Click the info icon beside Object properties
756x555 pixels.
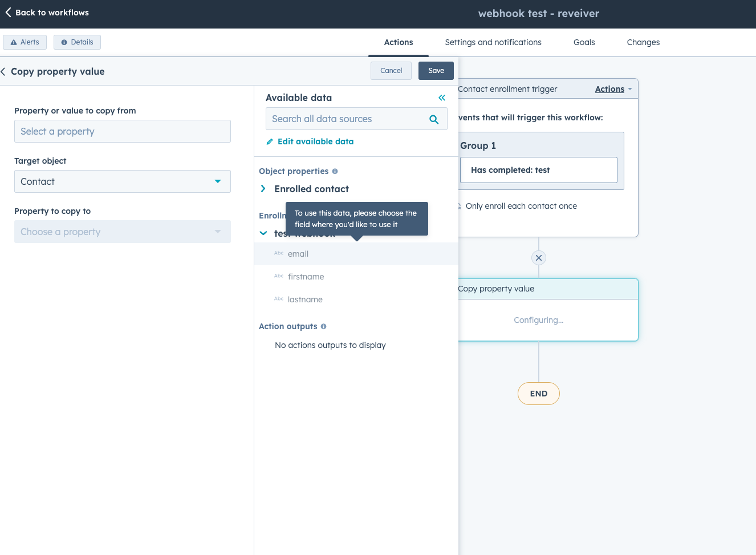pos(334,171)
